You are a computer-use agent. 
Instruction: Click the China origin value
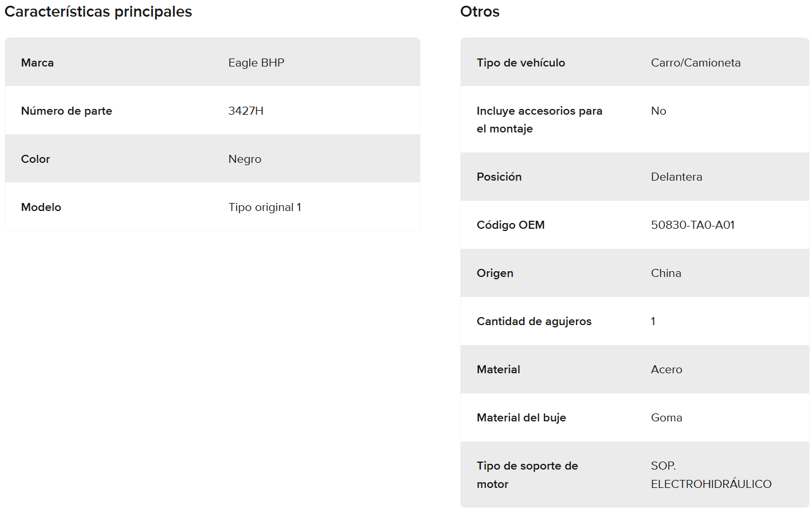click(666, 273)
